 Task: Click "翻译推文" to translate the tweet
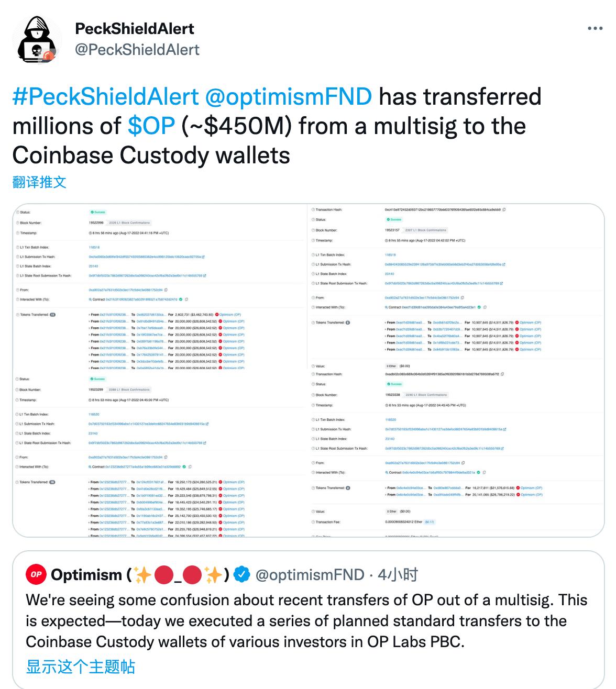click(x=39, y=183)
